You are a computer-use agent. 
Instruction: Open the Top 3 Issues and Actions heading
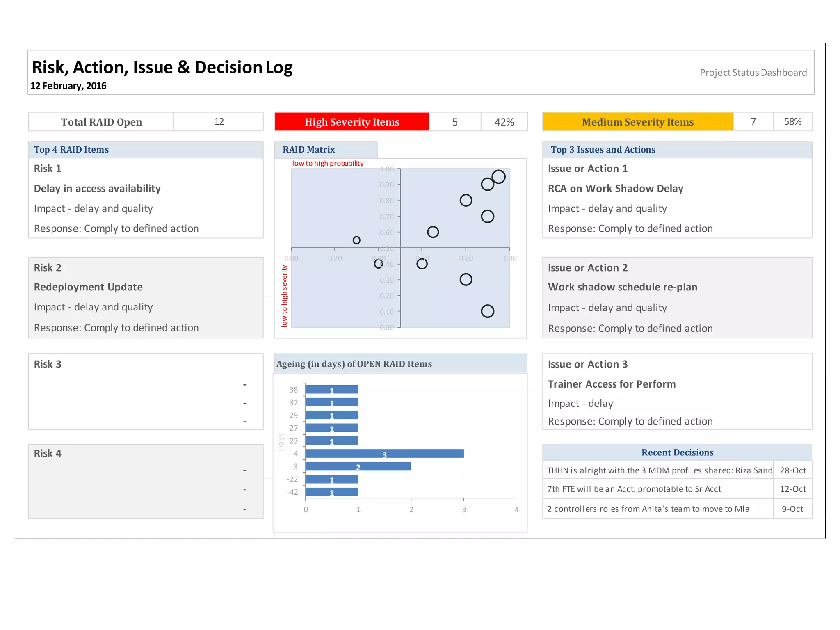pos(603,150)
